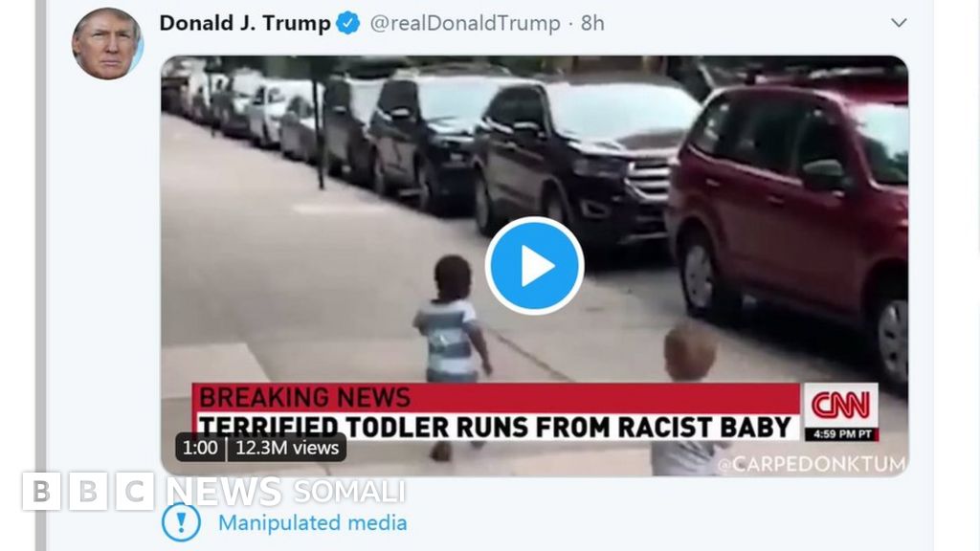The height and width of the screenshot is (551, 980).
Task: Play the embedded tweet video
Action: coord(534,266)
